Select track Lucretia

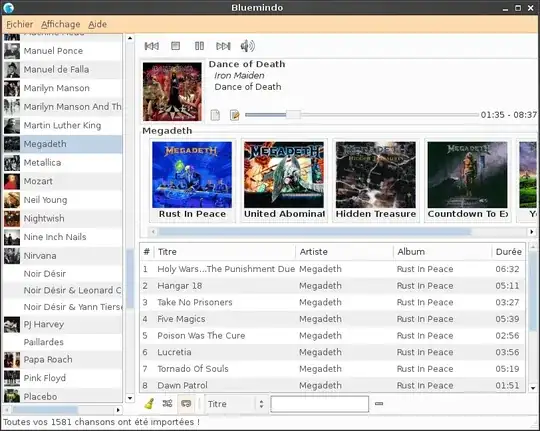[332, 352]
